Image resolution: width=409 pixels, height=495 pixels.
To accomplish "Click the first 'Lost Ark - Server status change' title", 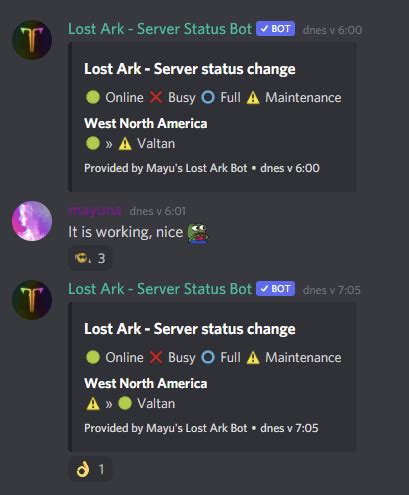I will [190, 69].
